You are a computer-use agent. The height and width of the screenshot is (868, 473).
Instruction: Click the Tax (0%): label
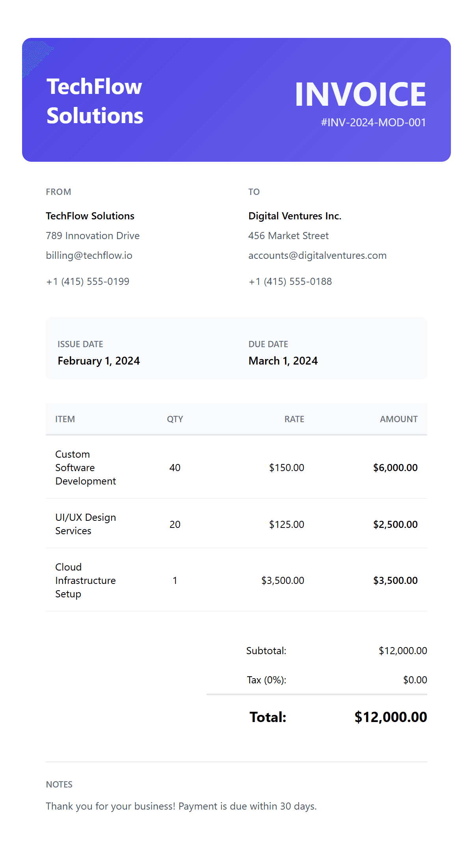coord(266,680)
